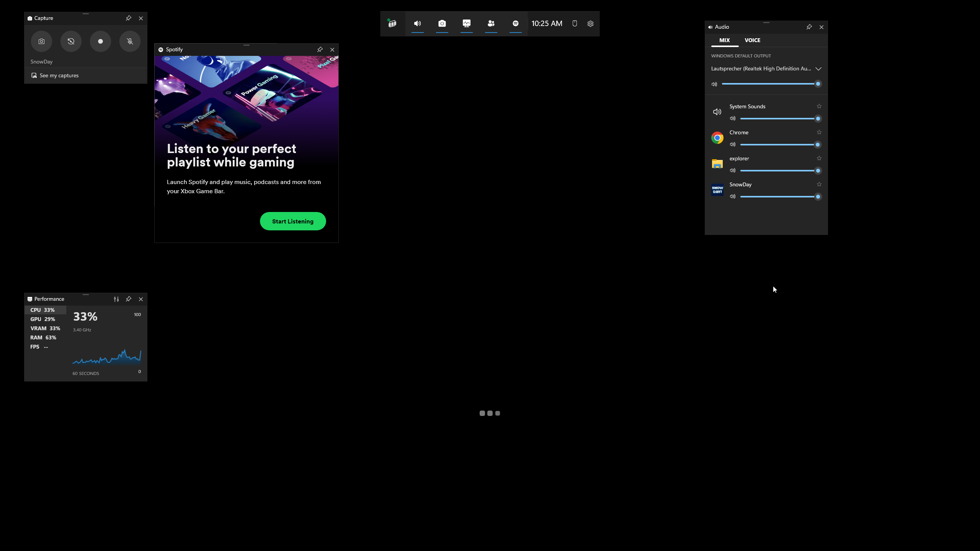The height and width of the screenshot is (551, 980).
Task: Switch to the VOICE tab
Action: pyautogui.click(x=753, y=40)
